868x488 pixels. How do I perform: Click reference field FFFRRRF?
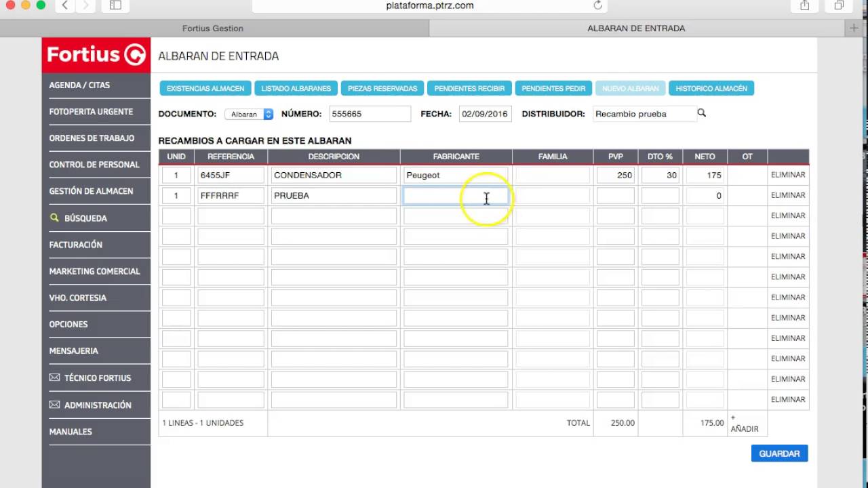click(x=231, y=195)
